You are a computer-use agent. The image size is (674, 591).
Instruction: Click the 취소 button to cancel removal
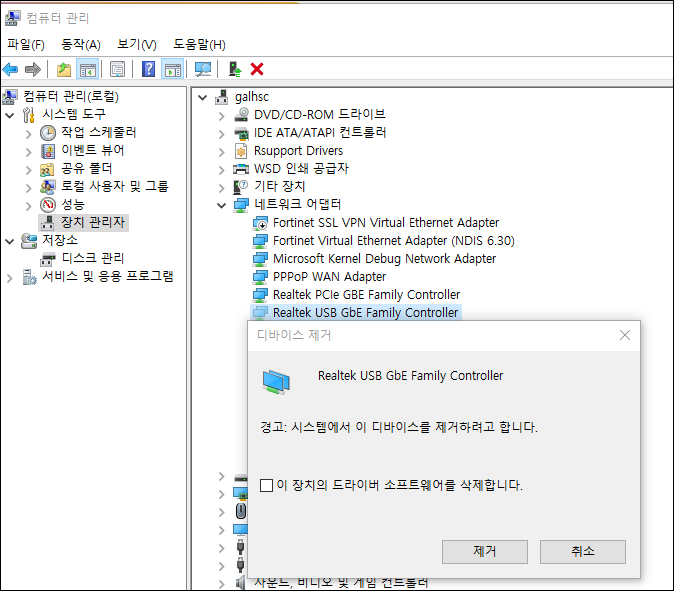pyautogui.click(x=582, y=552)
